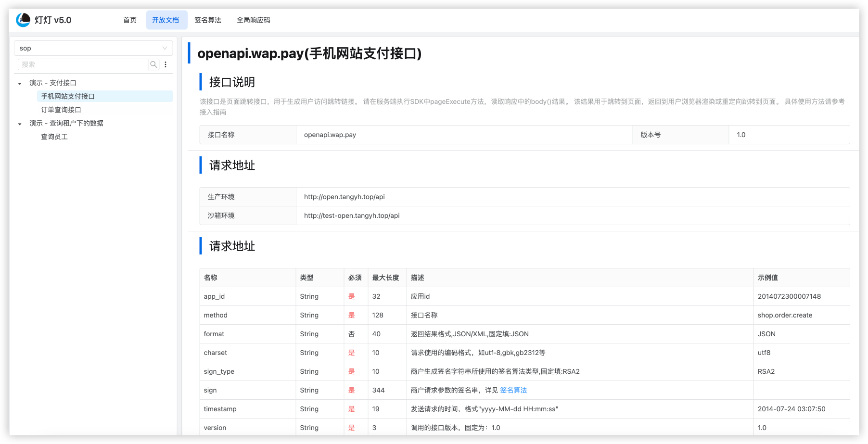Click the magnifier search icon in sidebar
This screenshot has width=868, height=444.
pyautogui.click(x=153, y=64)
